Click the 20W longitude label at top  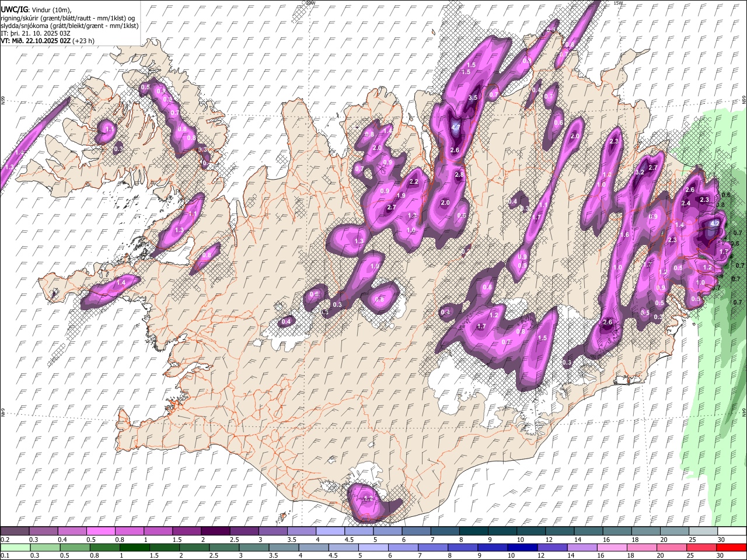click(310, 3)
